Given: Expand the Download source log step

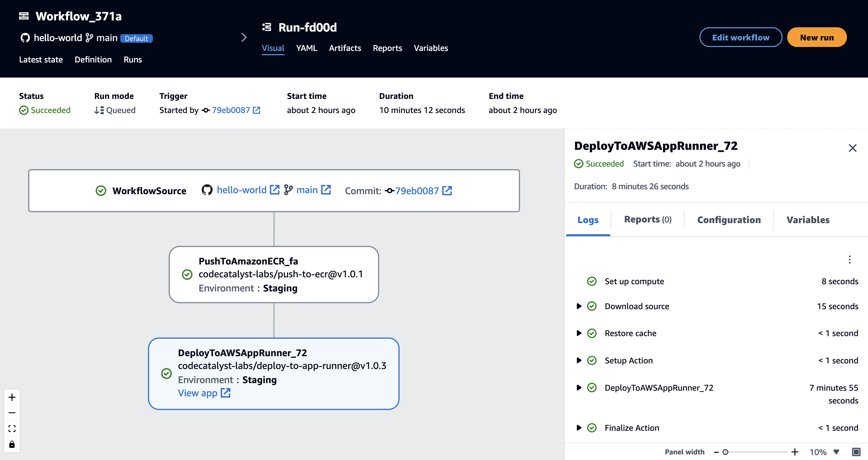Looking at the screenshot, I should tap(579, 306).
